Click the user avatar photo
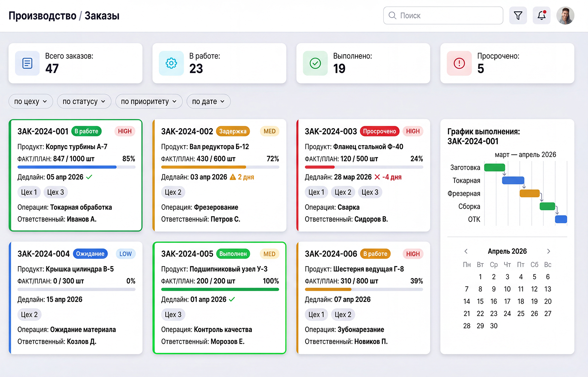This screenshot has height=377, width=588. pyautogui.click(x=565, y=16)
